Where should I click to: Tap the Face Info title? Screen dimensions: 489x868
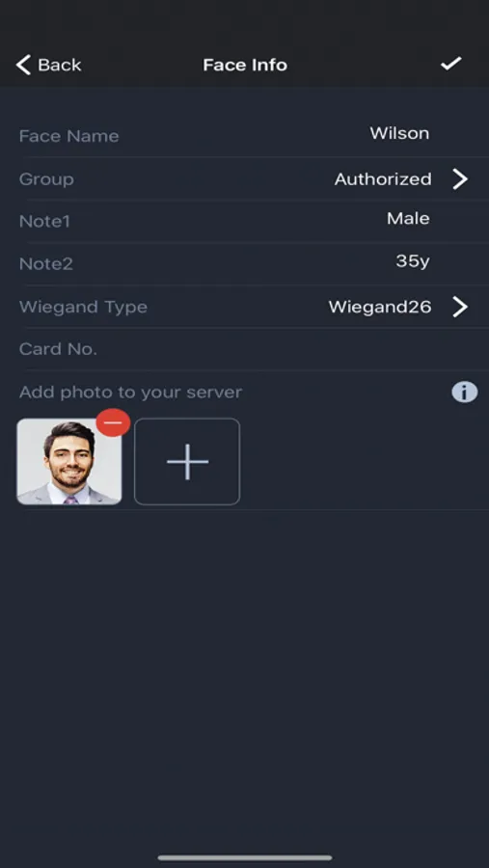(x=245, y=65)
